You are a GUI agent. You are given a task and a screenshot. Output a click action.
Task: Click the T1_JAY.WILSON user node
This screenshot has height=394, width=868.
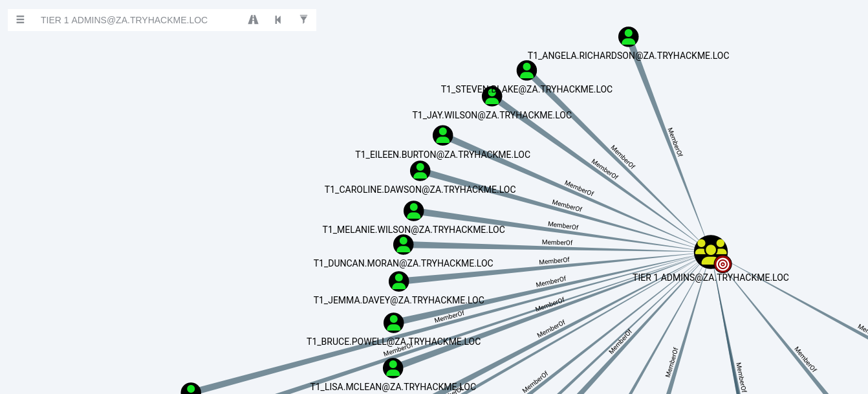[x=492, y=96]
